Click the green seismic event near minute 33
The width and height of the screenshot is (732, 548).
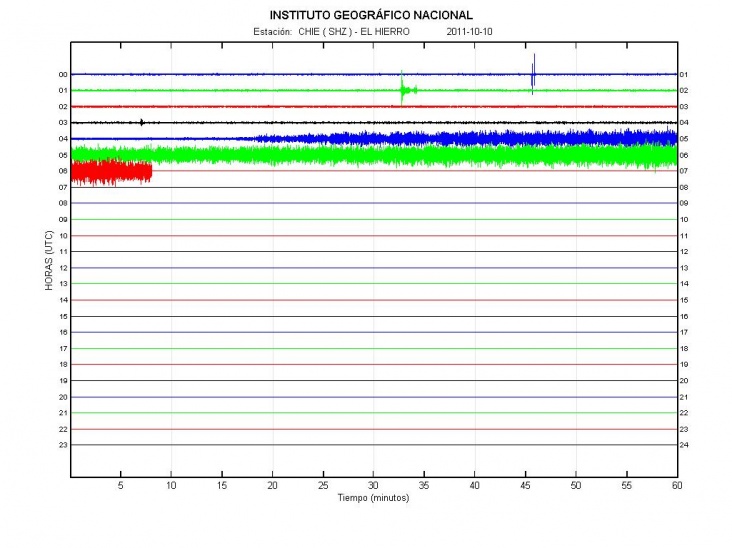click(x=403, y=90)
